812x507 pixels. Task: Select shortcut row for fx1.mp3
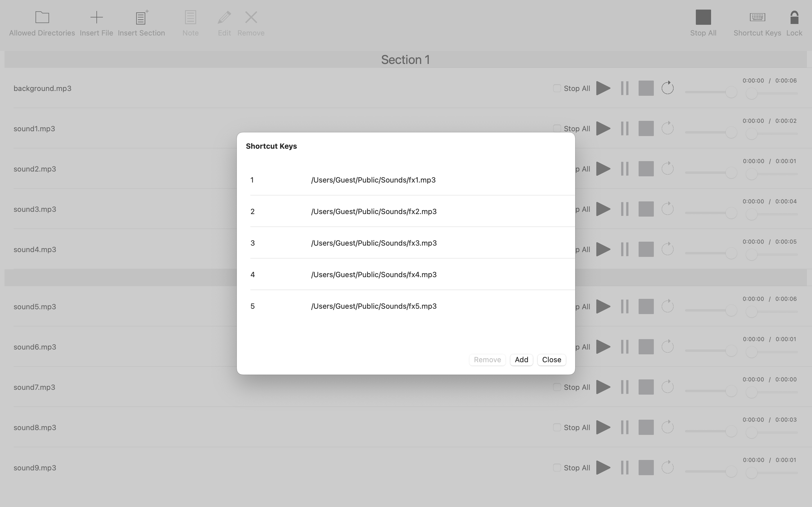373,180
